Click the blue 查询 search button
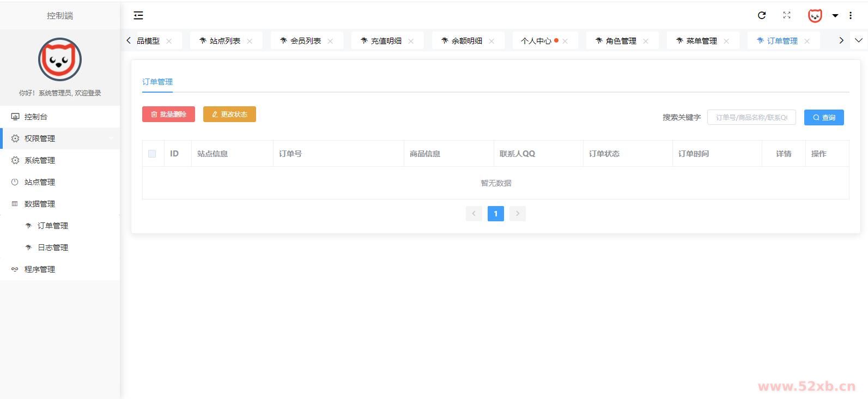The height and width of the screenshot is (399, 868). [824, 118]
